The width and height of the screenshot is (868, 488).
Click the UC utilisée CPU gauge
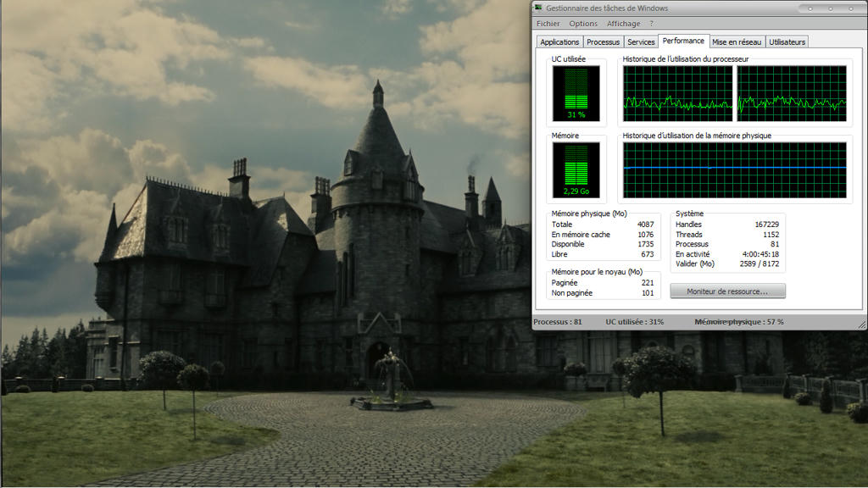[576, 93]
